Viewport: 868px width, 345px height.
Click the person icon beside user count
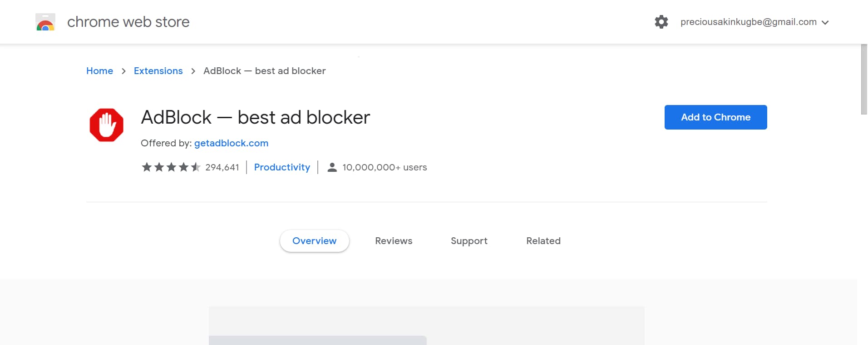(332, 167)
